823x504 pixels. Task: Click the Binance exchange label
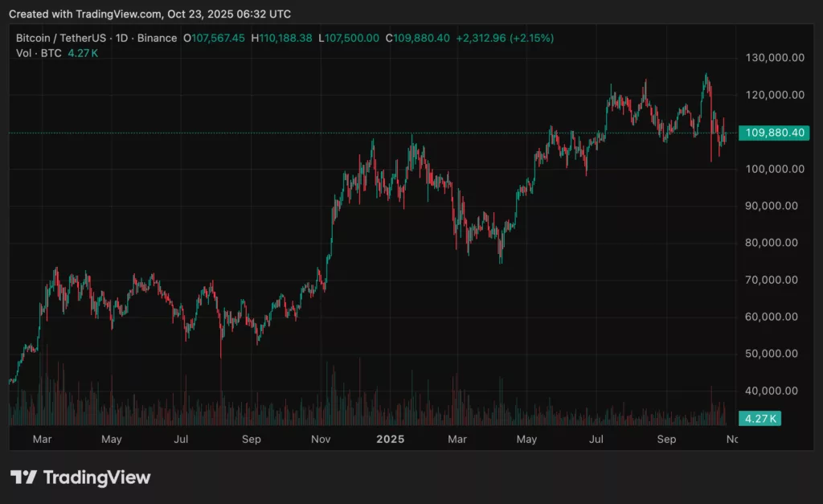point(158,38)
